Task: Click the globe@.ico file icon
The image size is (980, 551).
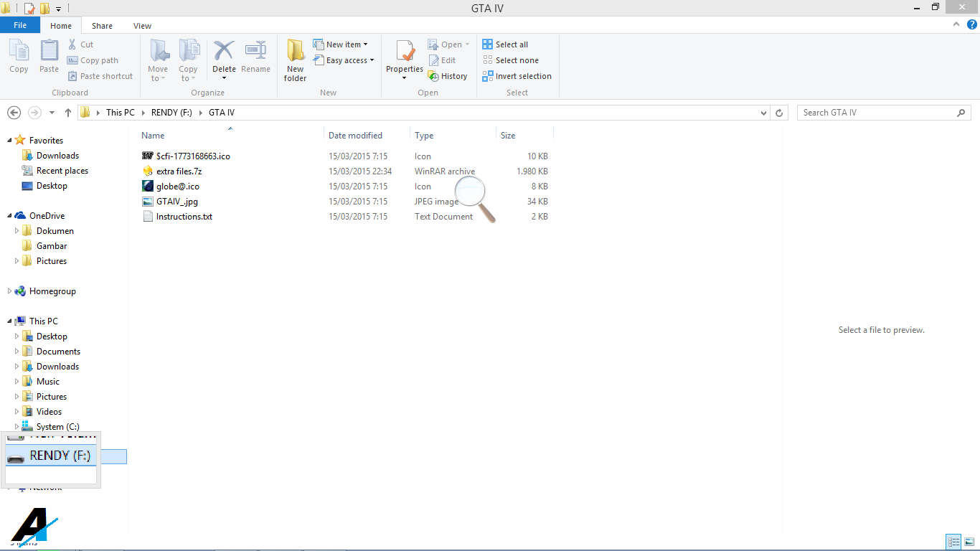Action: click(x=148, y=187)
